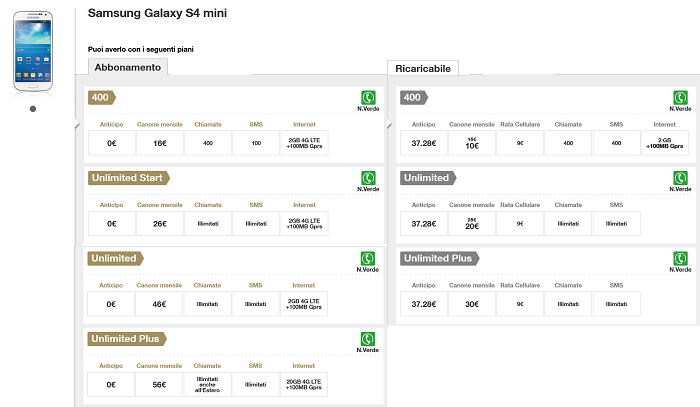Click the discounted 10€ Canone mensile cell

click(x=472, y=143)
